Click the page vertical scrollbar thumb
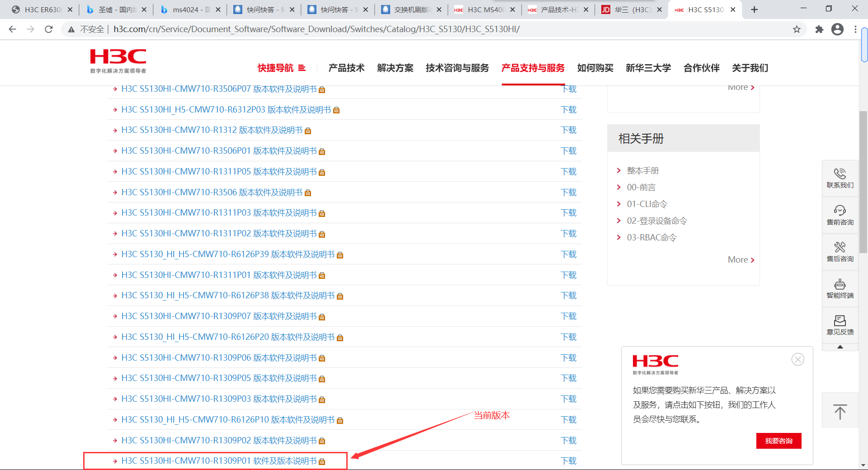868x470 pixels. [x=863, y=182]
